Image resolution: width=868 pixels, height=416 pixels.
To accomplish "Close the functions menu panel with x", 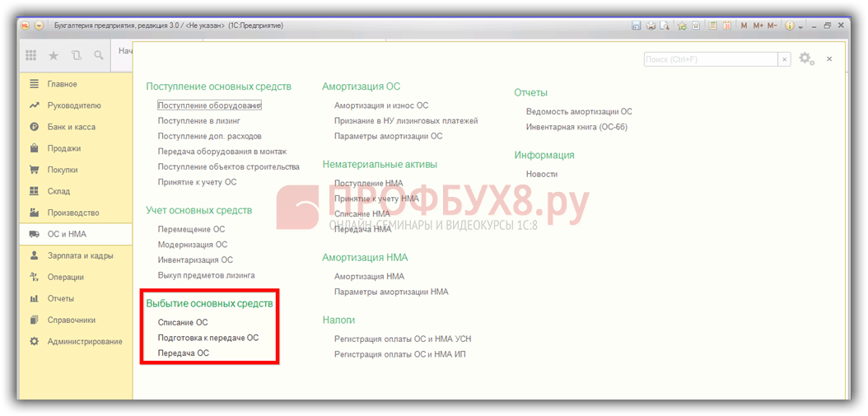I will coord(829,58).
